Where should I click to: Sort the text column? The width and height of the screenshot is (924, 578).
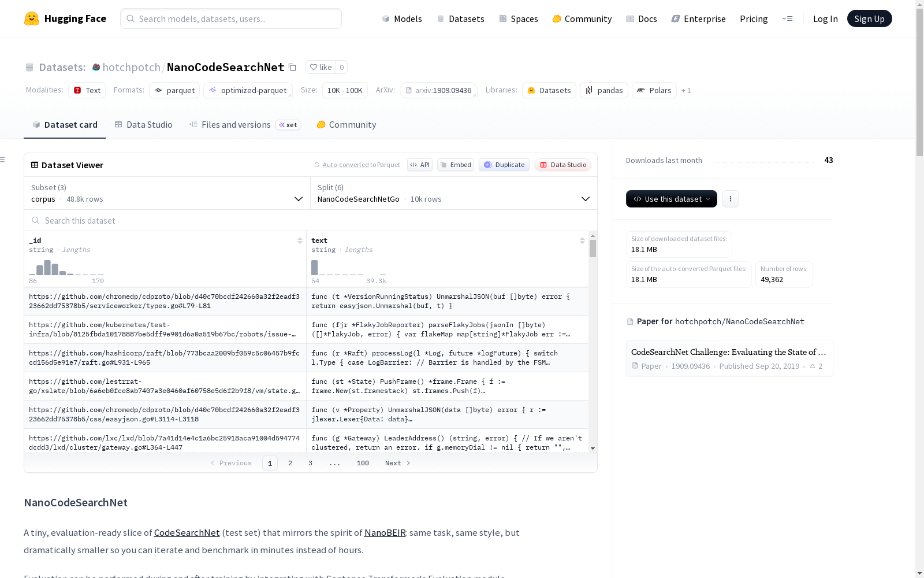(x=582, y=240)
